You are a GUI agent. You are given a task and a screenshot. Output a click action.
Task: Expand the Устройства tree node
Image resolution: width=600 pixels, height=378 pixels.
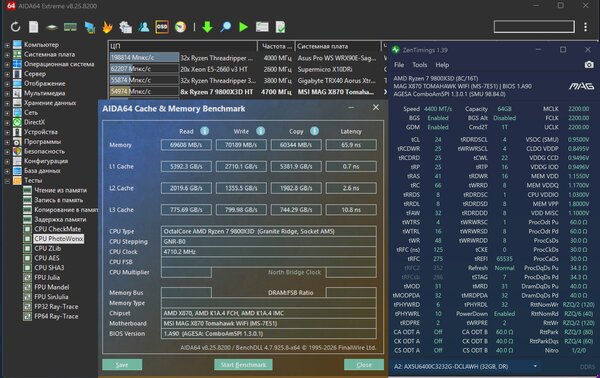pyautogui.click(x=7, y=132)
